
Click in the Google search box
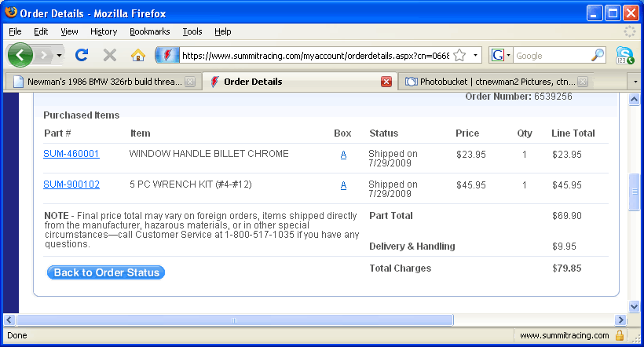(x=551, y=56)
